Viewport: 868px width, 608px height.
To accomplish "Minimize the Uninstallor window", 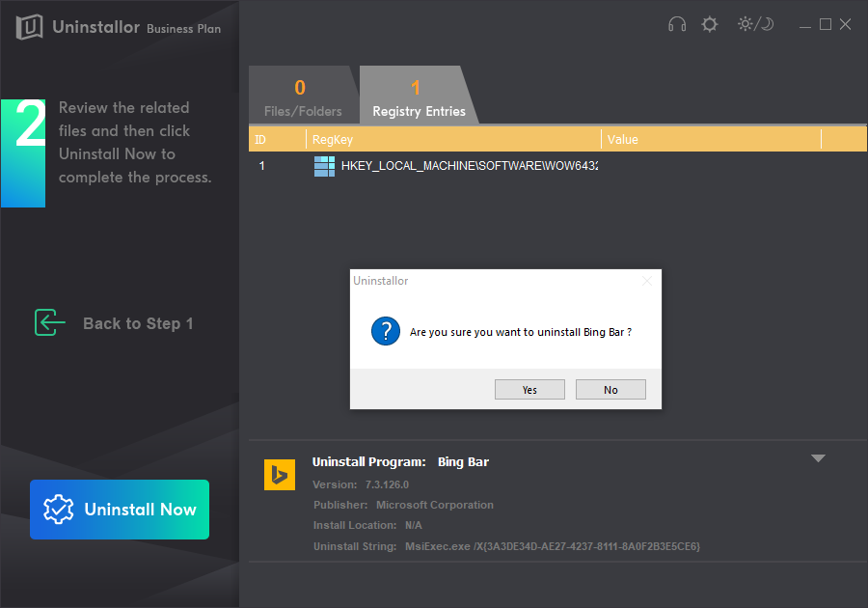I will [x=805, y=25].
